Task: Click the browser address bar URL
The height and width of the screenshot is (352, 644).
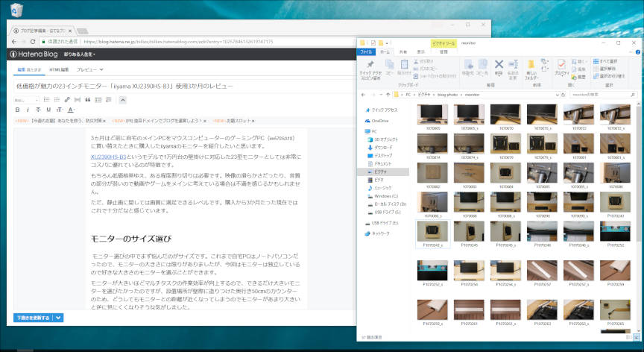Action: tap(178, 42)
